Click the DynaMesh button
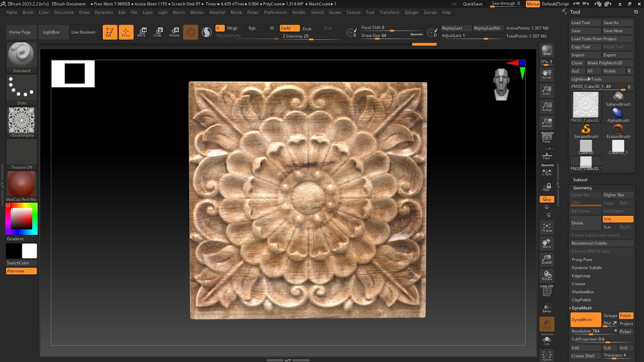The height and width of the screenshot is (362, 644). coord(586,320)
